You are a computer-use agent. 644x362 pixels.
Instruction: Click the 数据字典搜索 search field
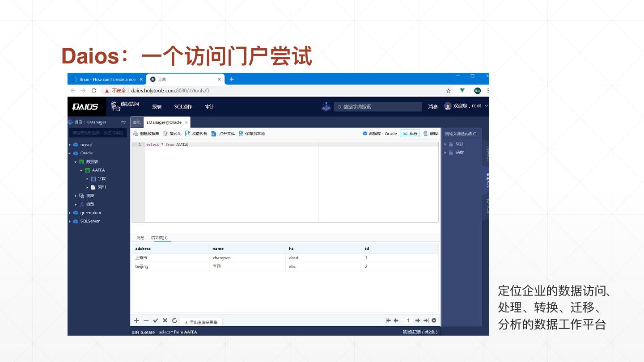pos(377,107)
